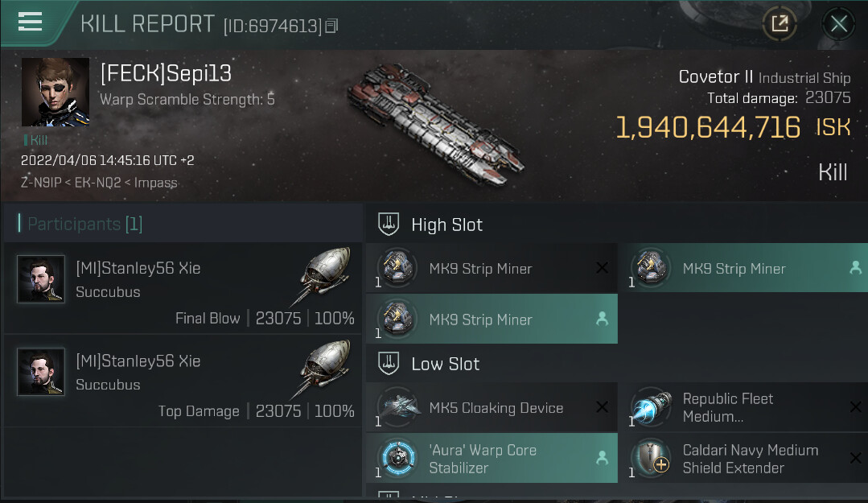The width and height of the screenshot is (868, 503).
Task: Click the 'Aura' Warp Core Stabilizer icon
Action: point(397,459)
